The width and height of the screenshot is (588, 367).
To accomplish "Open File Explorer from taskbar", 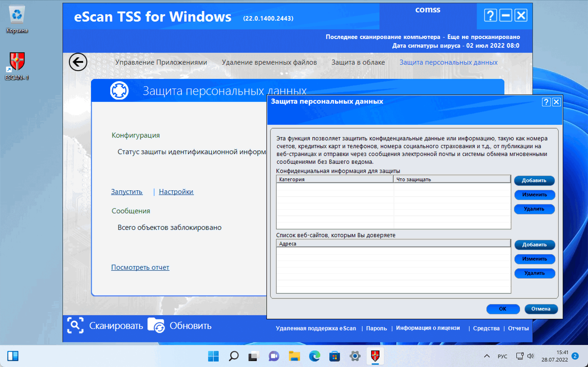I will (x=294, y=356).
